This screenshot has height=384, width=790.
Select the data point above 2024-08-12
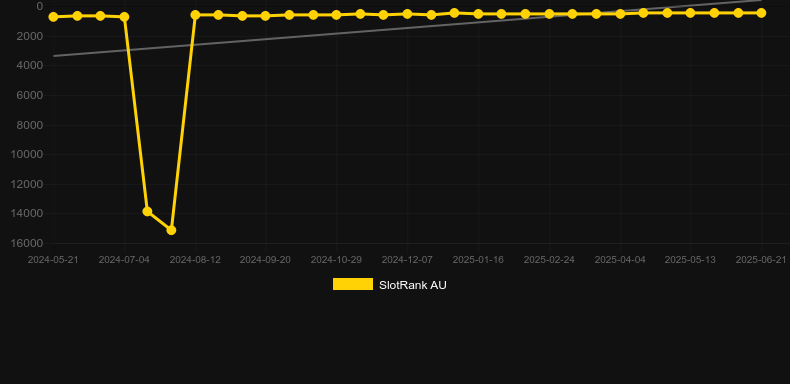pyautogui.click(x=195, y=15)
